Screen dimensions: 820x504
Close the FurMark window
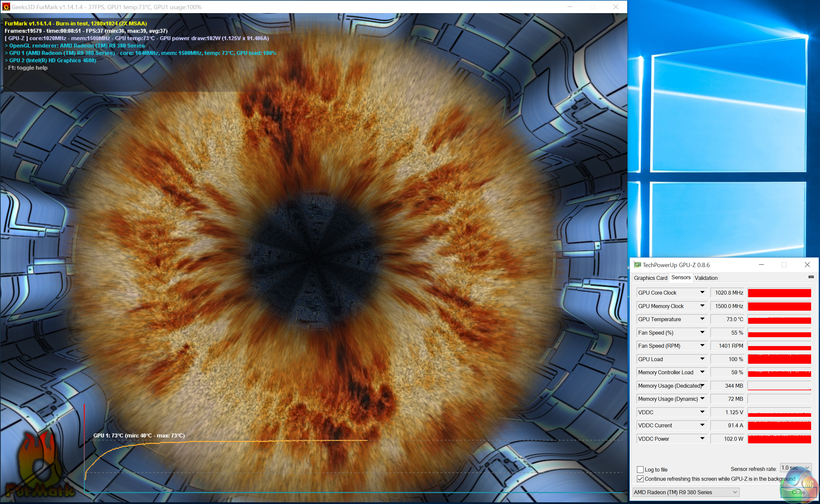pos(616,7)
